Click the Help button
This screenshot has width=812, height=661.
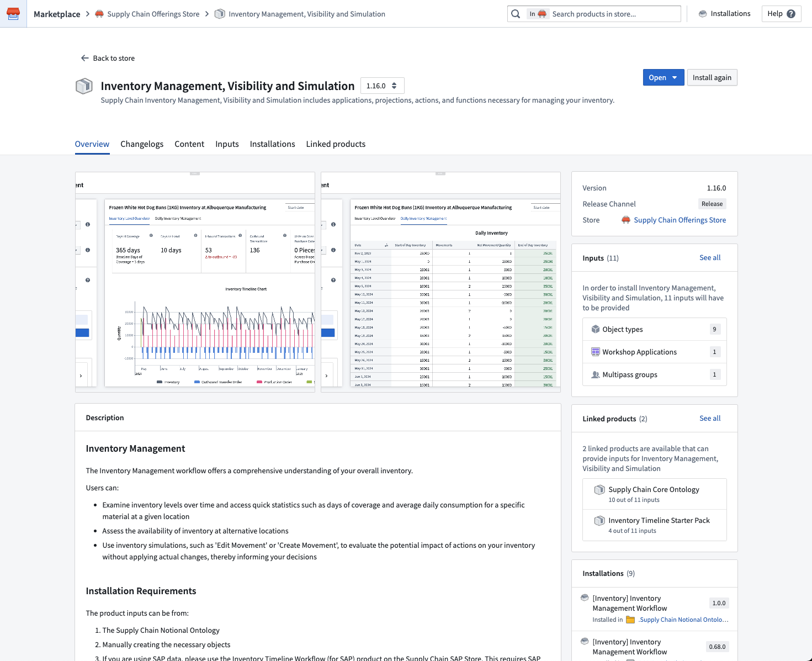click(x=781, y=14)
